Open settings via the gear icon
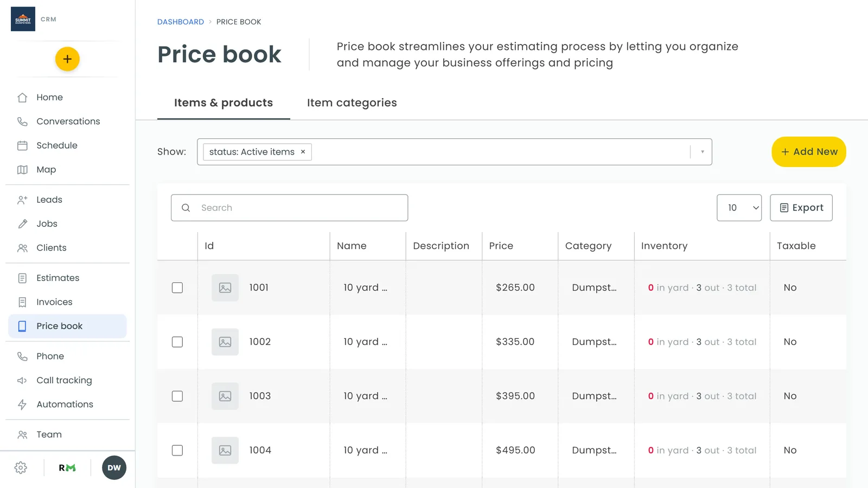Screen dimensions: 868x488 (x=21, y=468)
